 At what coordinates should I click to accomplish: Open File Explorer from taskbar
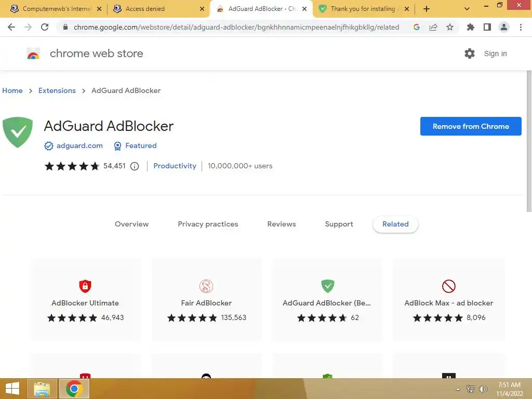[x=42, y=389]
